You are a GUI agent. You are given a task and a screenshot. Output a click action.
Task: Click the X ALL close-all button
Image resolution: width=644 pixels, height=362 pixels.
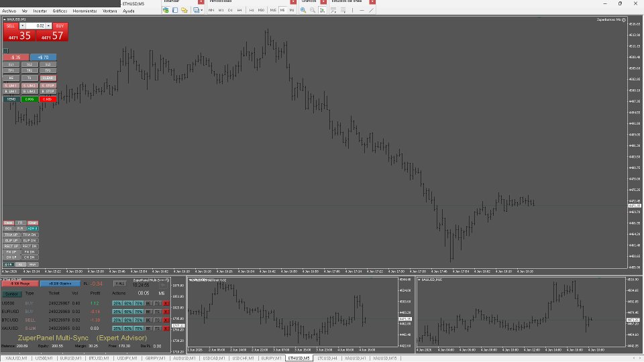click(120, 284)
